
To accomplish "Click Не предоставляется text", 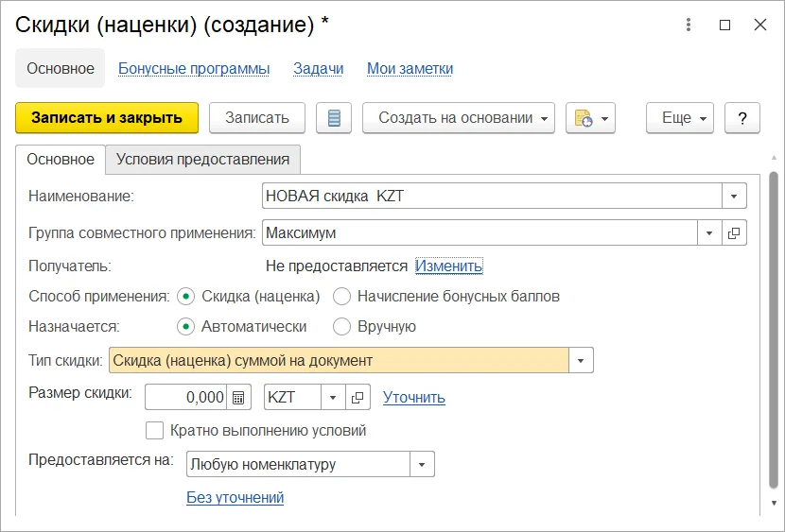I will [x=337, y=266].
